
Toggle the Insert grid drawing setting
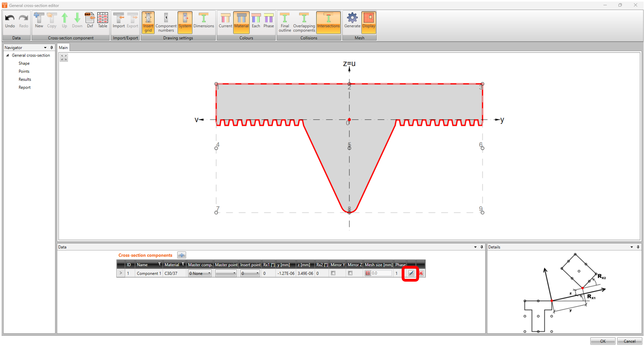click(x=148, y=22)
